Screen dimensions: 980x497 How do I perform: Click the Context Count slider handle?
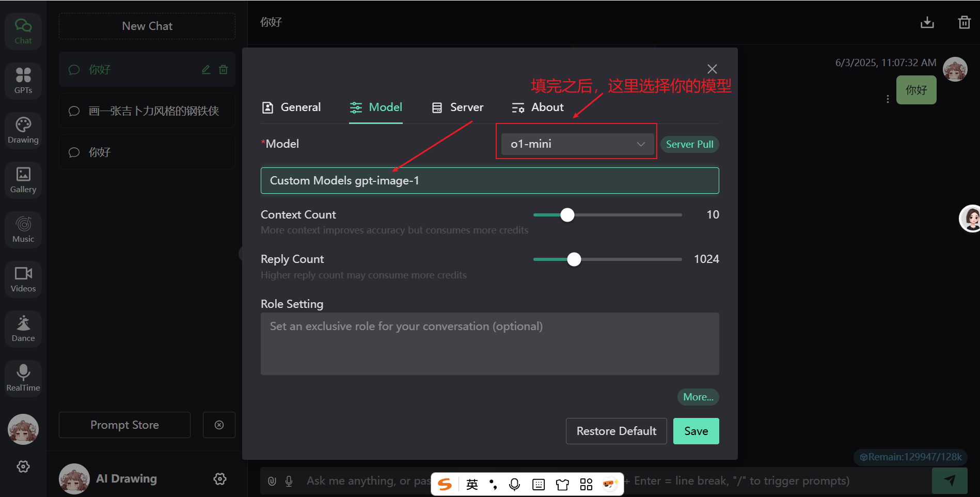567,215
